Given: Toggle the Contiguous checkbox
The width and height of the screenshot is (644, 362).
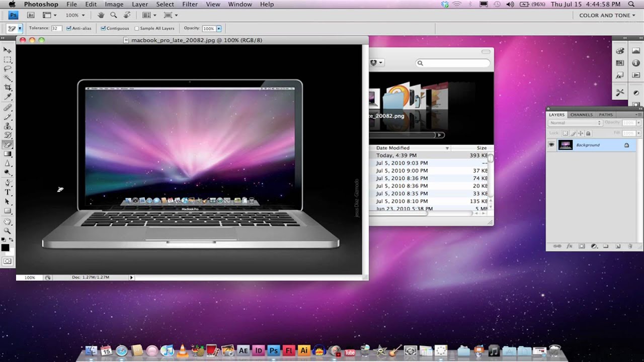Looking at the screenshot, I should click(103, 29).
